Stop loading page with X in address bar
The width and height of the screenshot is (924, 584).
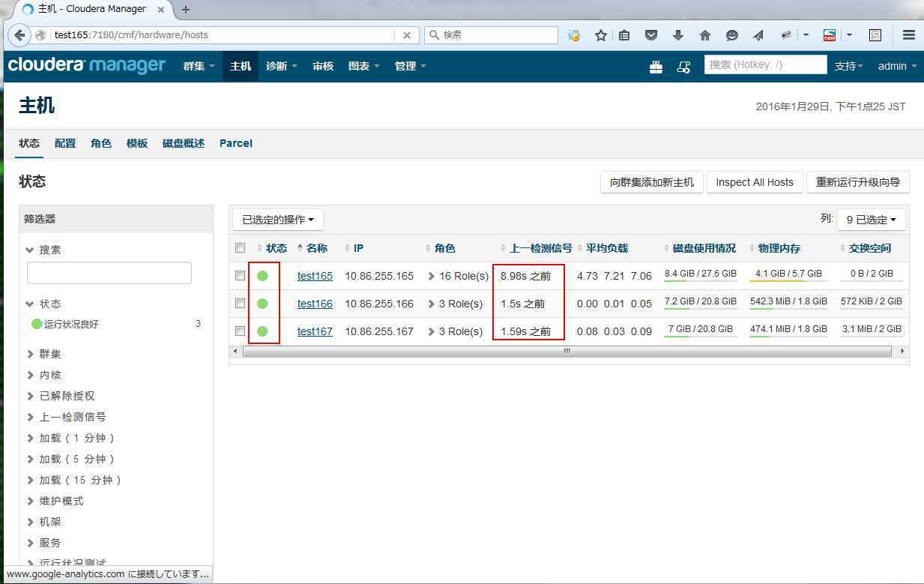pyautogui.click(x=407, y=35)
